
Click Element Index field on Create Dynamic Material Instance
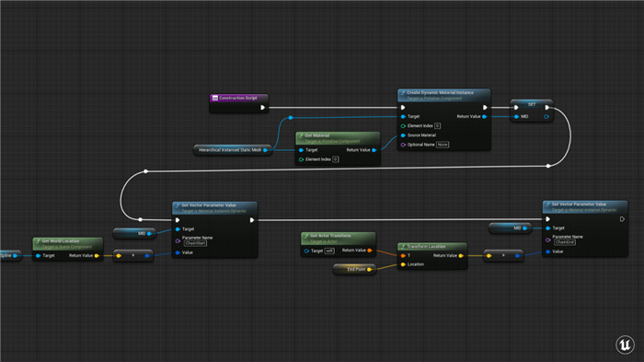tap(437, 126)
